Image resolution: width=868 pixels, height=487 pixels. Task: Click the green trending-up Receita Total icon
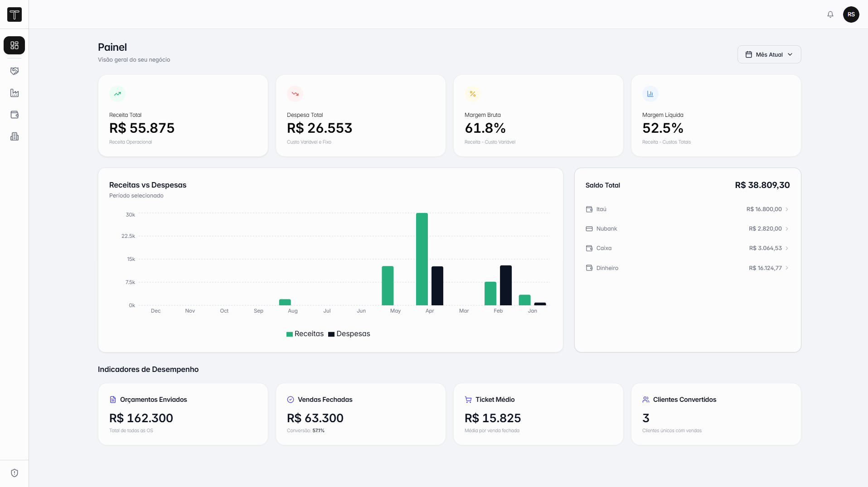[x=117, y=94]
